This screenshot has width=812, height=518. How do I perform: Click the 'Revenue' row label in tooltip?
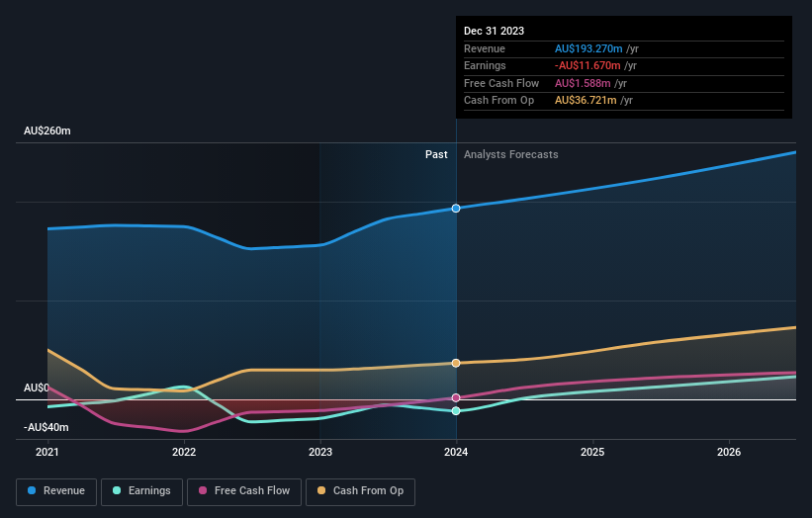tap(485, 48)
